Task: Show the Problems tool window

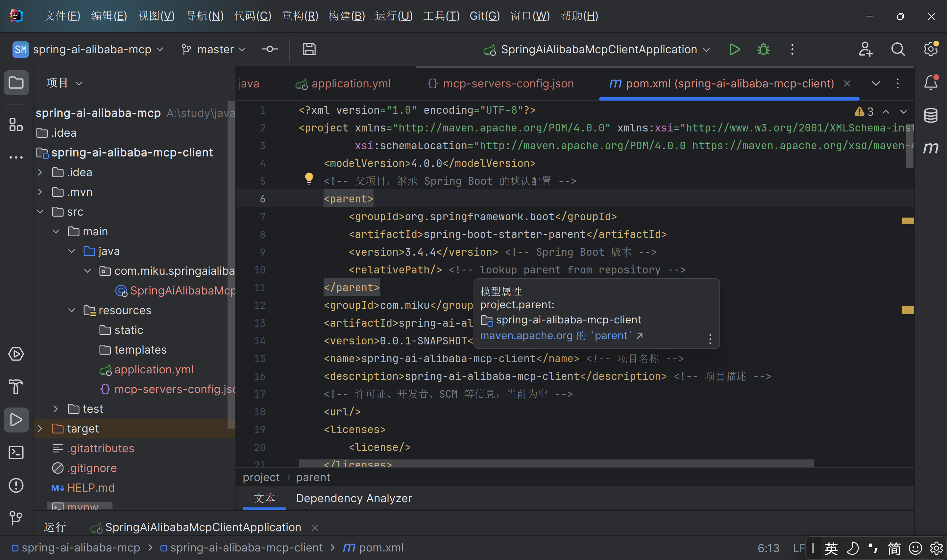Action: [16, 485]
